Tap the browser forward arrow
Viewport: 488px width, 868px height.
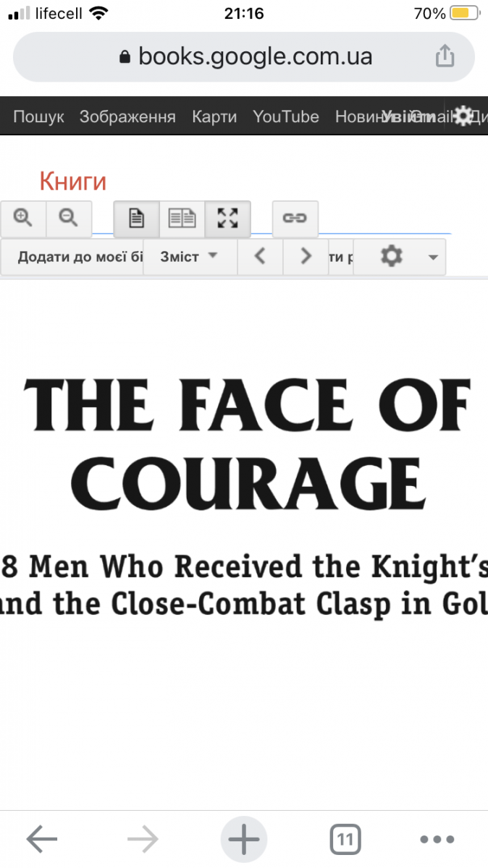pyautogui.click(x=143, y=839)
